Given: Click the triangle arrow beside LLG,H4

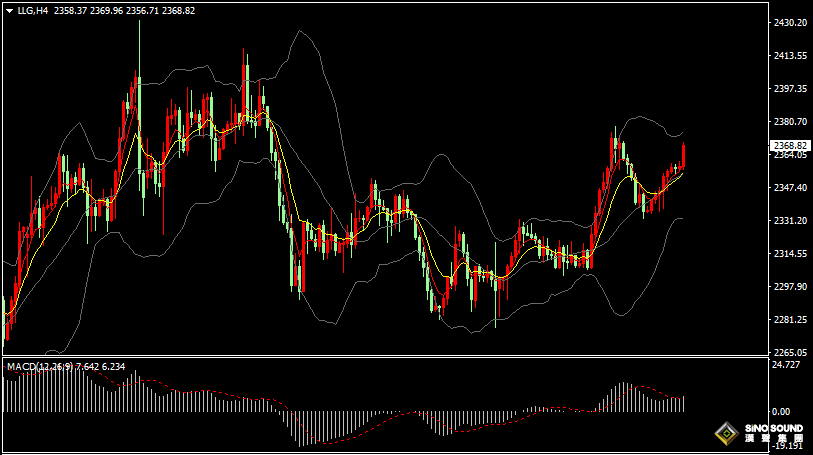Looking at the screenshot, I should [9, 10].
